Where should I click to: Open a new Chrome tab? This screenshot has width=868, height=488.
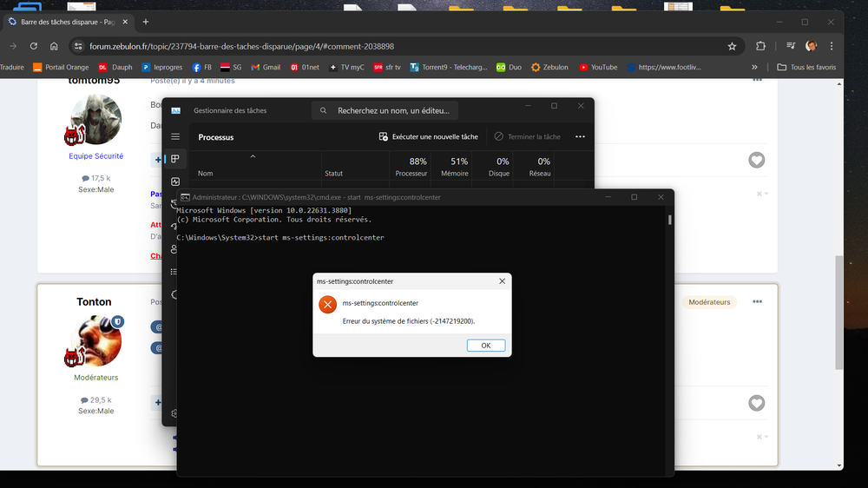146,22
